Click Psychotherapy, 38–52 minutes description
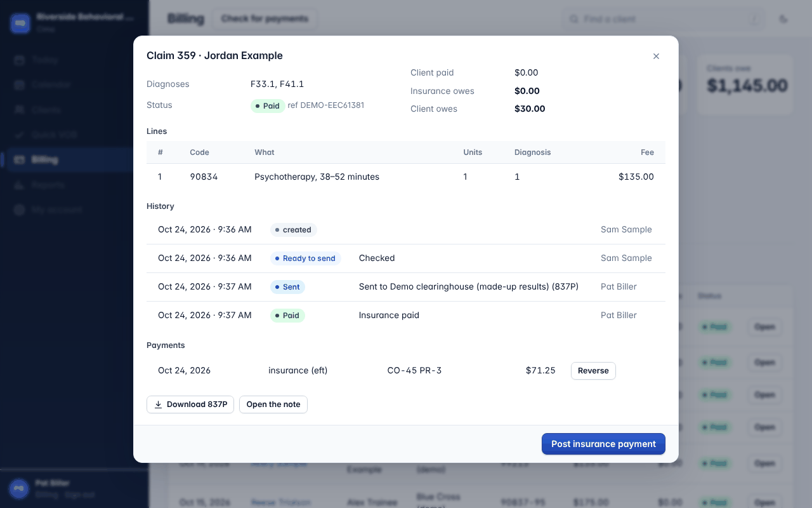 pyautogui.click(x=317, y=177)
